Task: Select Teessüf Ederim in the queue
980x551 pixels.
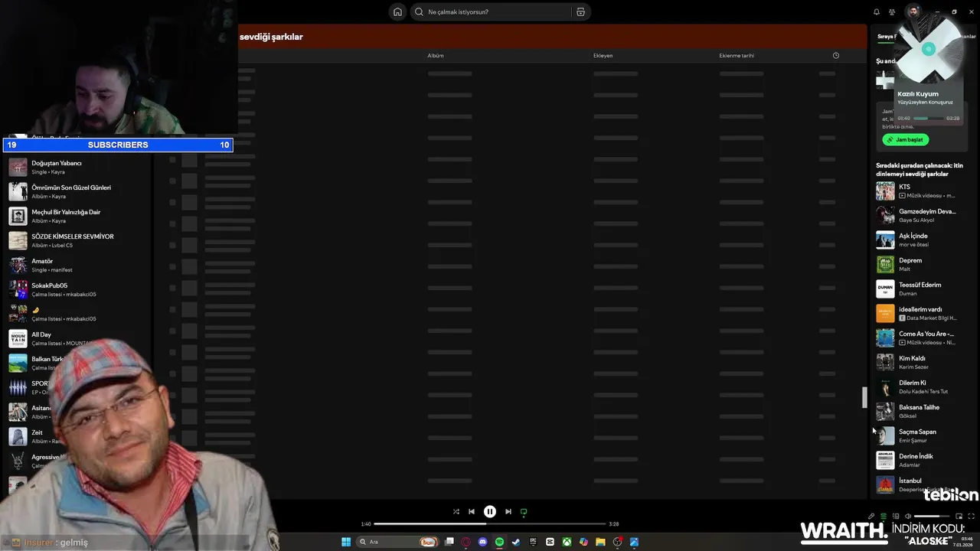Action: point(923,289)
